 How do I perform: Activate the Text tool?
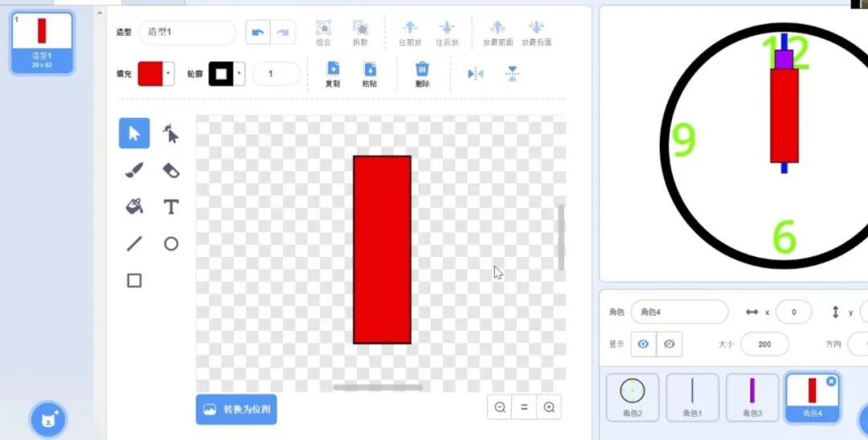[x=170, y=207]
